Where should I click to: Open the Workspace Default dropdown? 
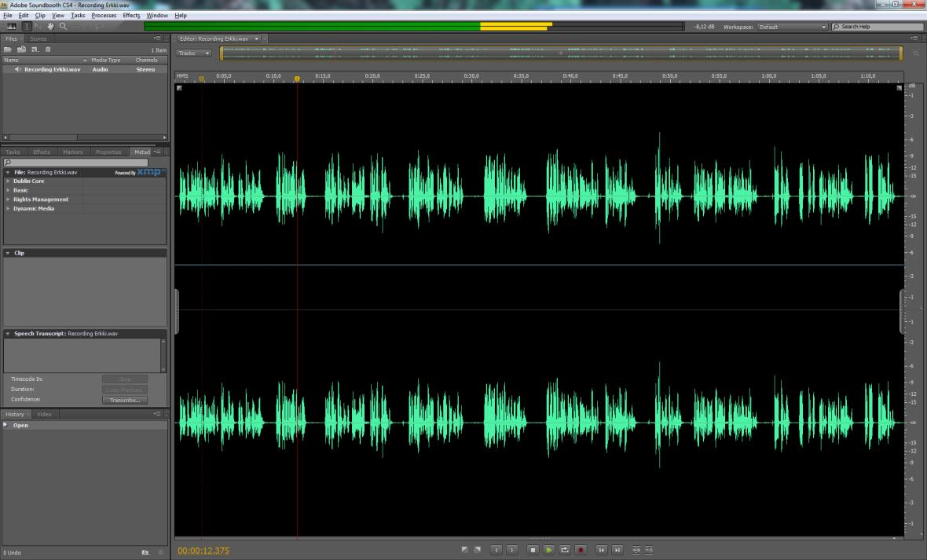click(x=792, y=27)
